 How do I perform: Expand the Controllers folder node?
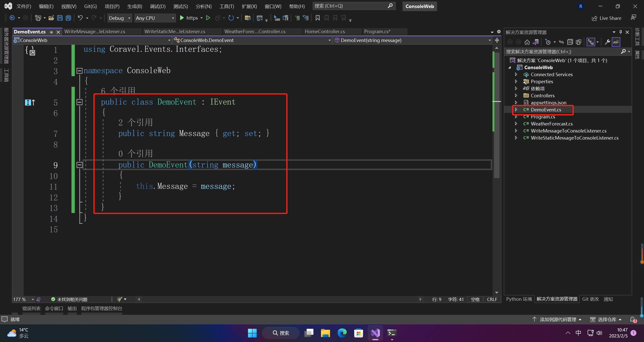point(516,96)
